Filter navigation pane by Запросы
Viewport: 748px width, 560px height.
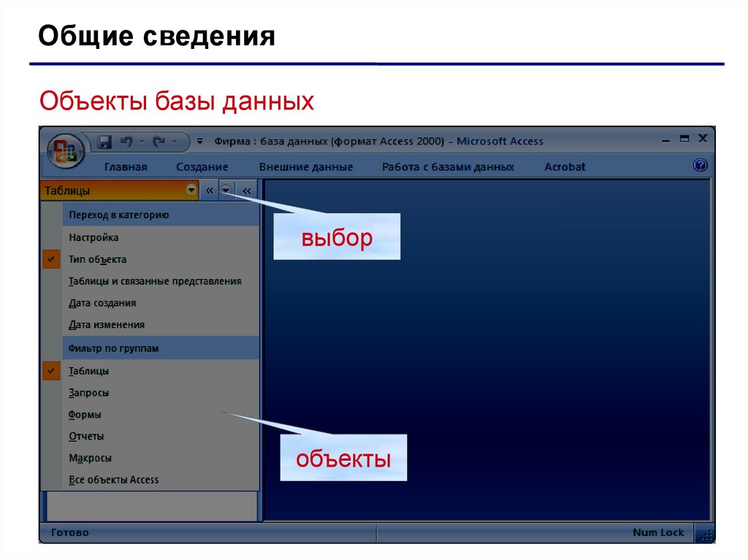161,393
